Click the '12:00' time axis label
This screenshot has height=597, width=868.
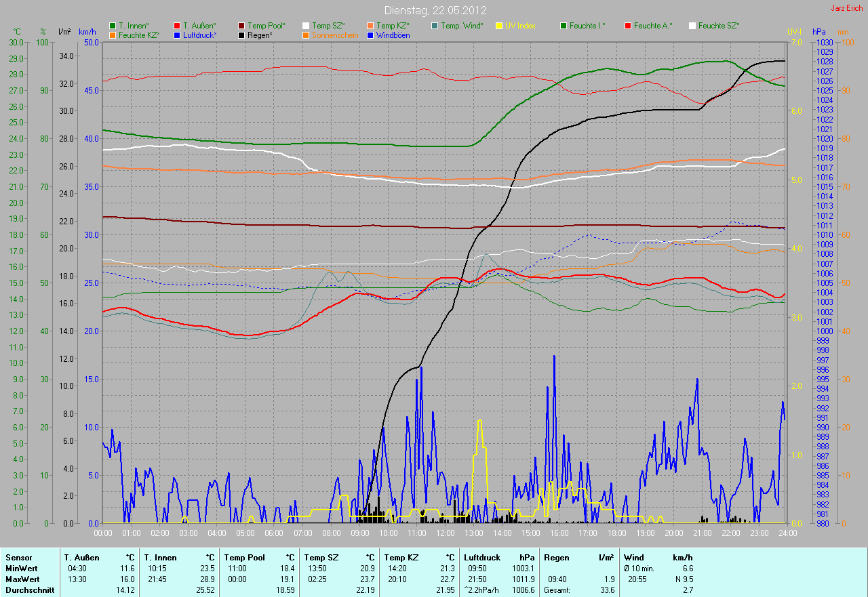[445, 533]
